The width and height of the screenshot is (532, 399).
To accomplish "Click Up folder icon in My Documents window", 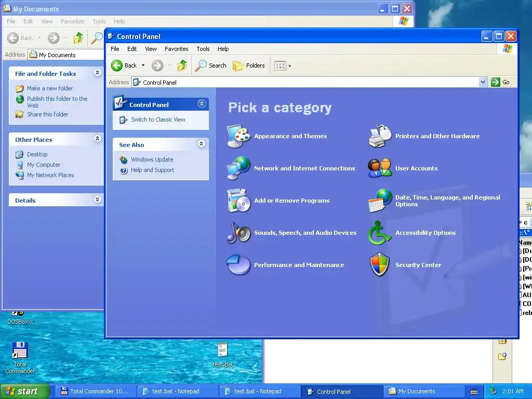I will tap(78, 37).
